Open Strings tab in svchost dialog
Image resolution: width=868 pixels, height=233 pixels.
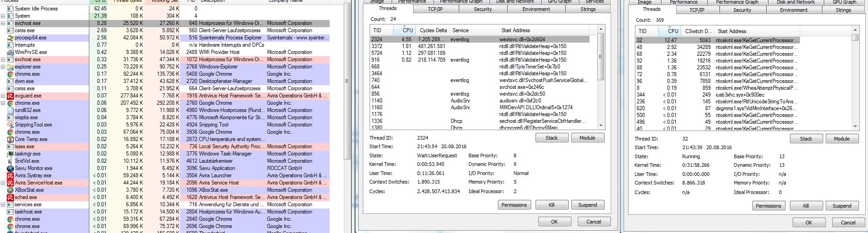click(x=588, y=9)
